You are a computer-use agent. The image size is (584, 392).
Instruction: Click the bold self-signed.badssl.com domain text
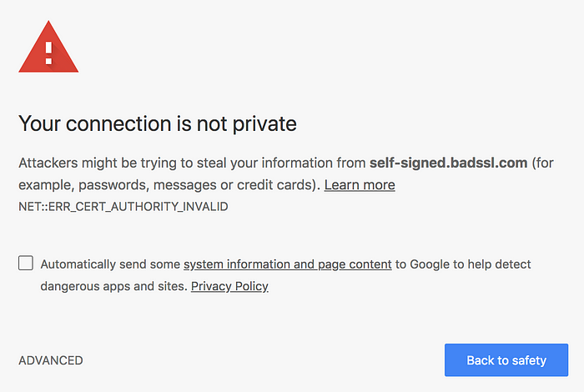click(449, 163)
